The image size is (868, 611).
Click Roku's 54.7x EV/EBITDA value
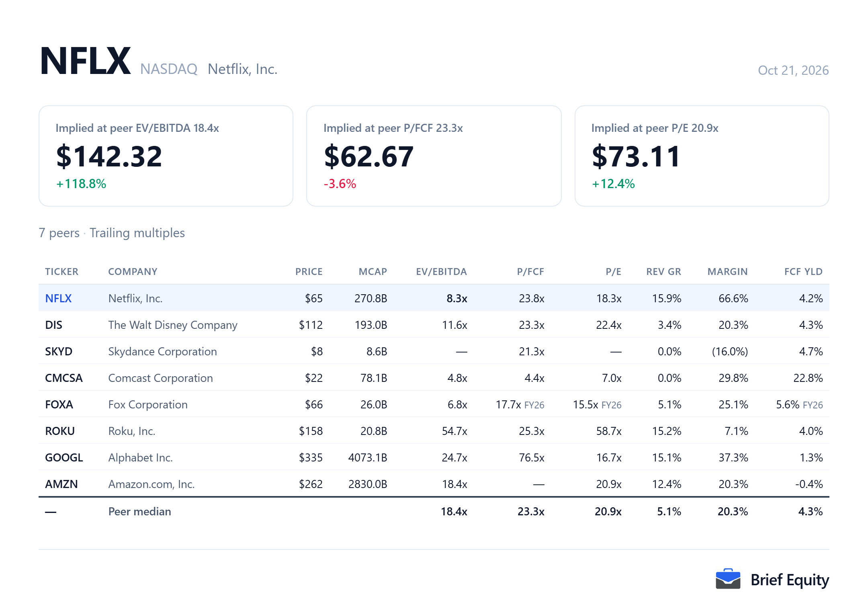(454, 431)
